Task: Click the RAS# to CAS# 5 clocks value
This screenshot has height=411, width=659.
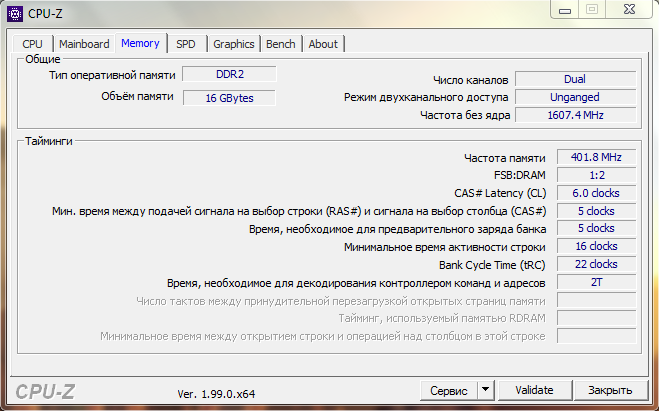Action: (x=596, y=211)
